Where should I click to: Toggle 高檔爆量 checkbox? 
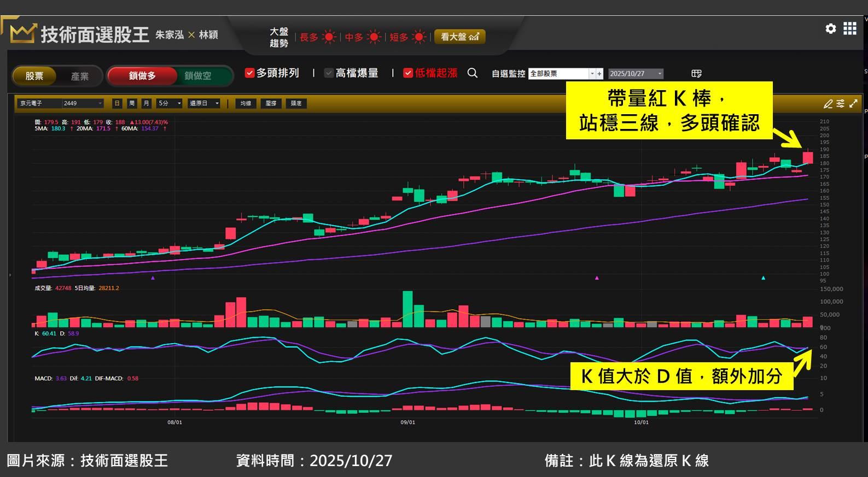[x=329, y=73]
